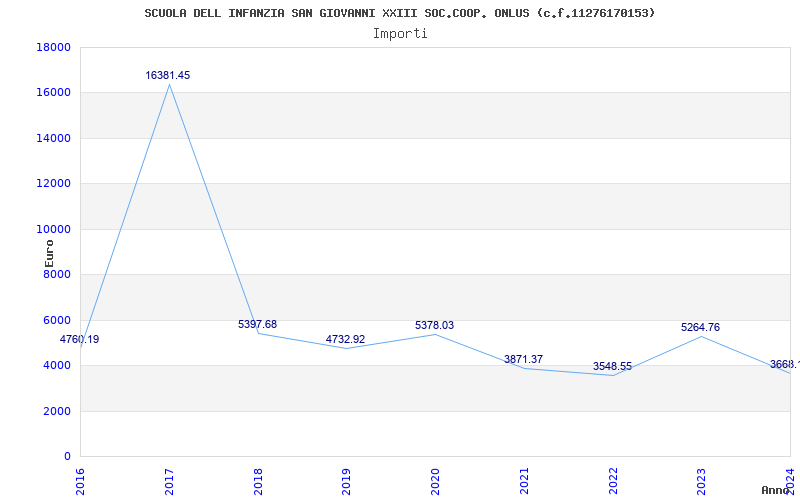The height and width of the screenshot is (500, 800).
Task: Click the 2017 x-axis year label
Action: (169, 482)
